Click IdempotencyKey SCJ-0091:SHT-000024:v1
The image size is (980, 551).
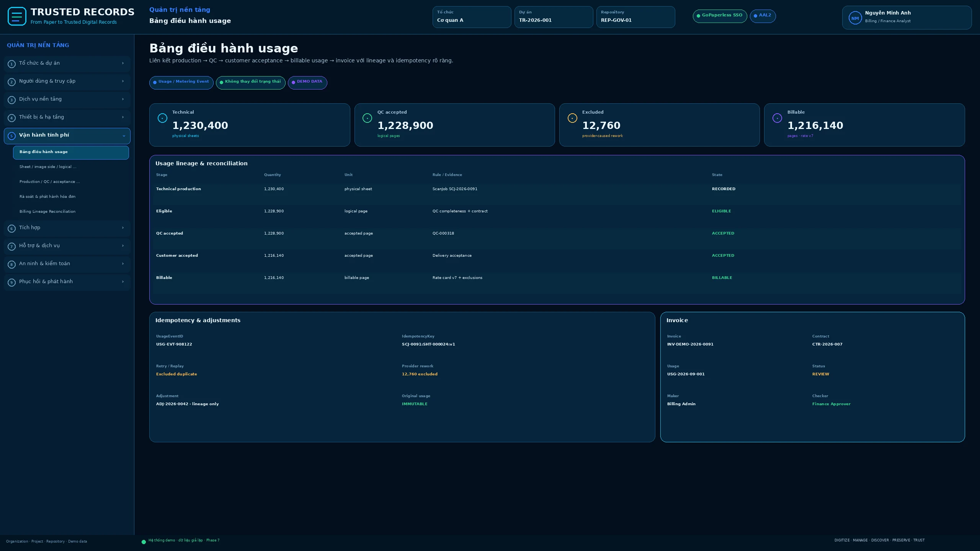(x=428, y=344)
